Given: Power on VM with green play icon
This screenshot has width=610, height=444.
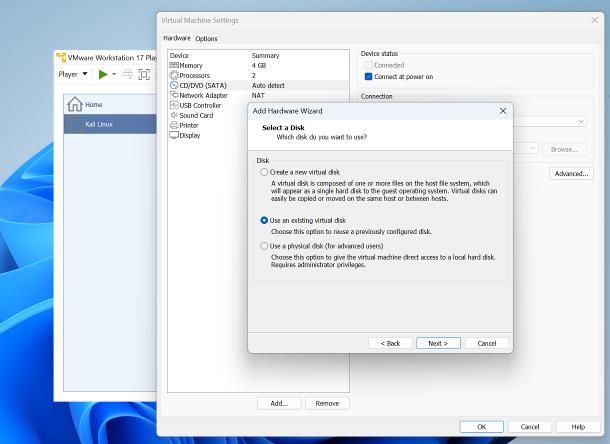Looking at the screenshot, I should pos(103,74).
